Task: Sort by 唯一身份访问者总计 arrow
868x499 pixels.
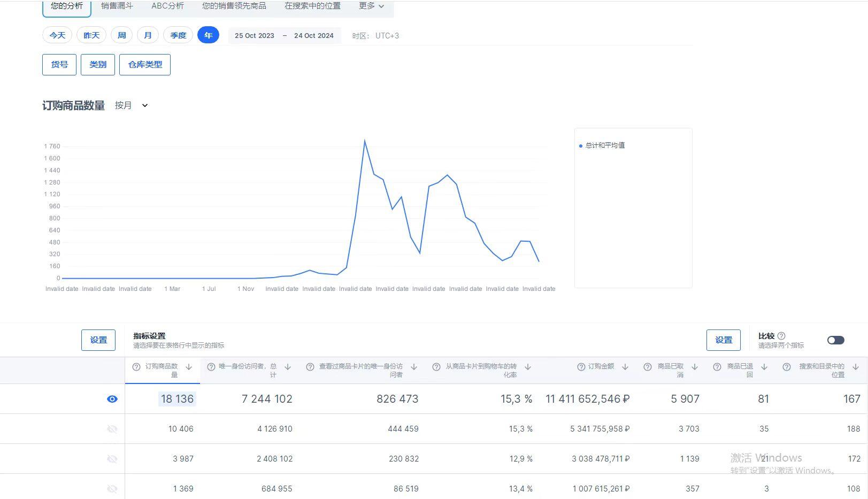Action: coord(288,367)
